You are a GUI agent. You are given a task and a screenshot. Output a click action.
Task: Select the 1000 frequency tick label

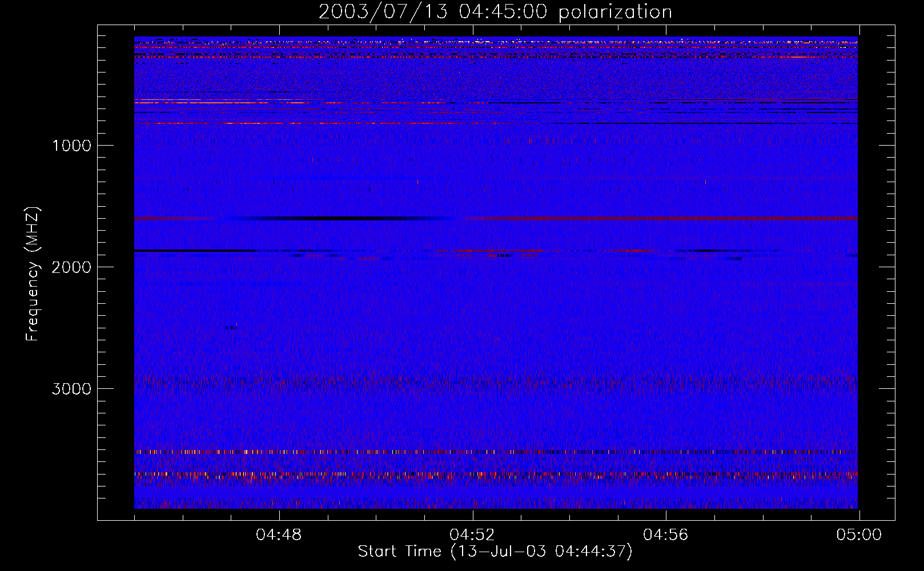tap(71, 146)
